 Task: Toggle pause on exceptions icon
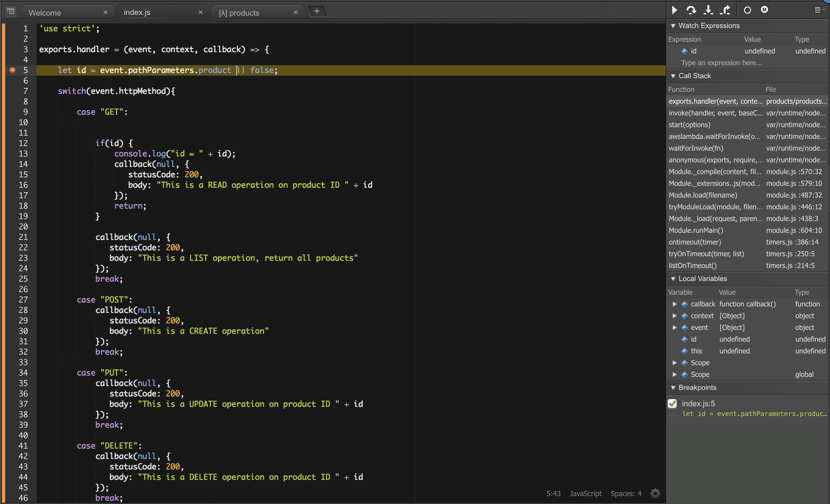pyautogui.click(x=765, y=10)
